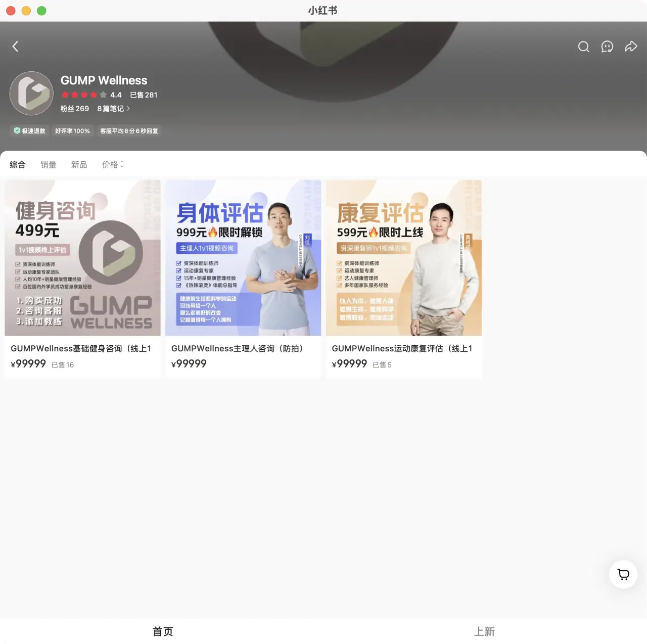Switch to the 首页 bottom tab

[x=163, y=631]
